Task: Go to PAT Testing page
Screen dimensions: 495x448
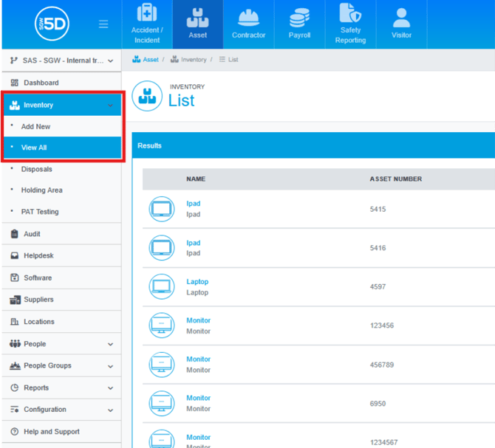Action: pos(40,212)
